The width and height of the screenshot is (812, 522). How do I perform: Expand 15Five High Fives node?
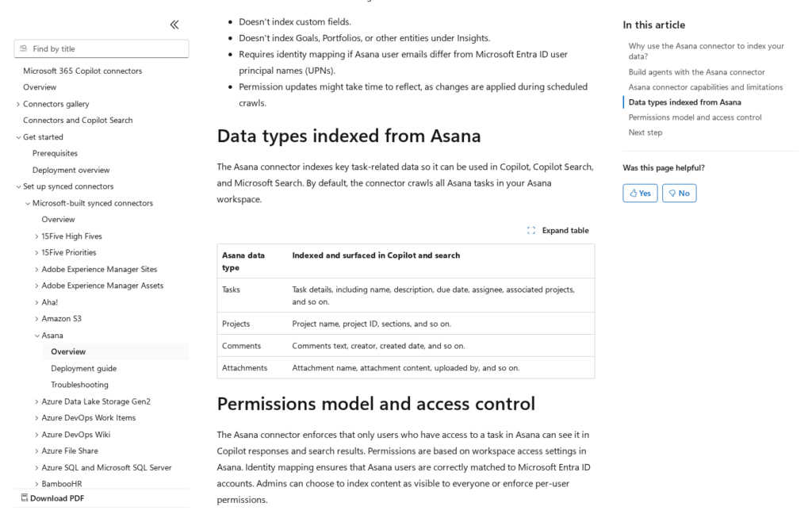[x=36, y=236]
